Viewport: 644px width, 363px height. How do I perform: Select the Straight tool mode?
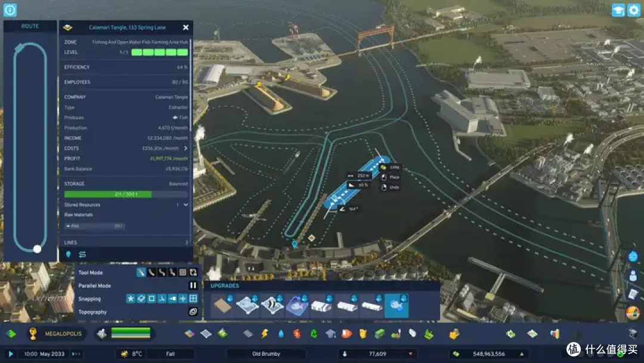pyautogui.click(x=141, y=272)
